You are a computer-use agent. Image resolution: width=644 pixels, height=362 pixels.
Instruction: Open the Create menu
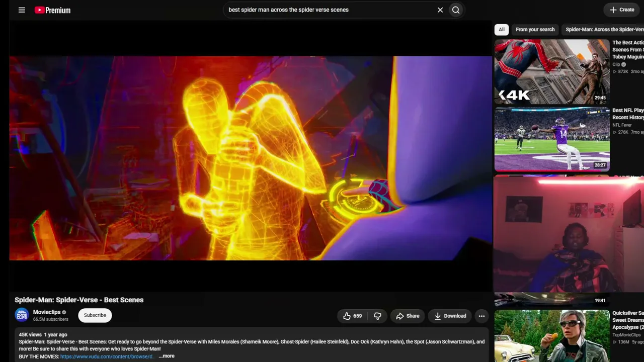click(622, 10)
